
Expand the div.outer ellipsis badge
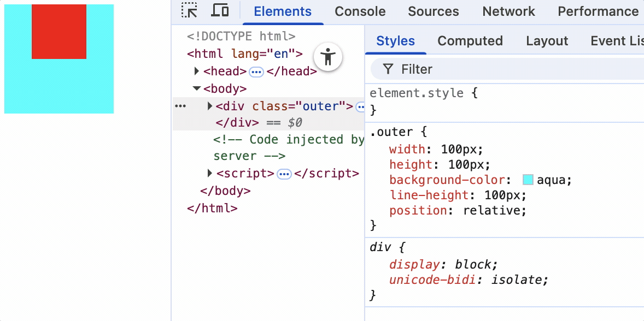(x=360, y=107)
